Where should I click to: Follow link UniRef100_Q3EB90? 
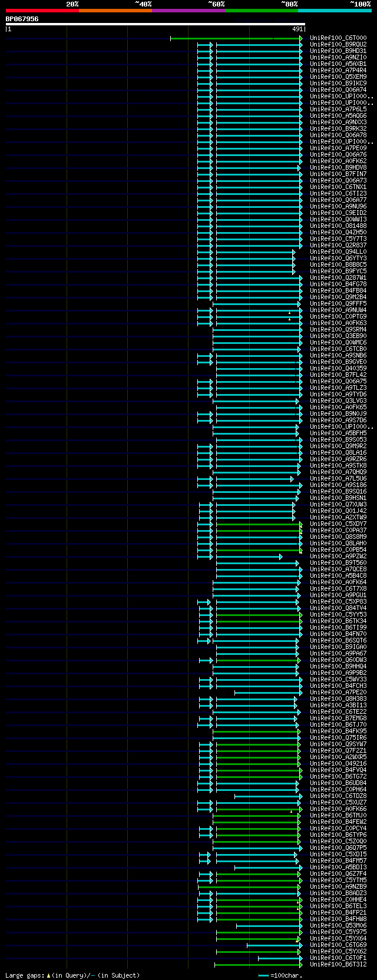click(338, 336)
